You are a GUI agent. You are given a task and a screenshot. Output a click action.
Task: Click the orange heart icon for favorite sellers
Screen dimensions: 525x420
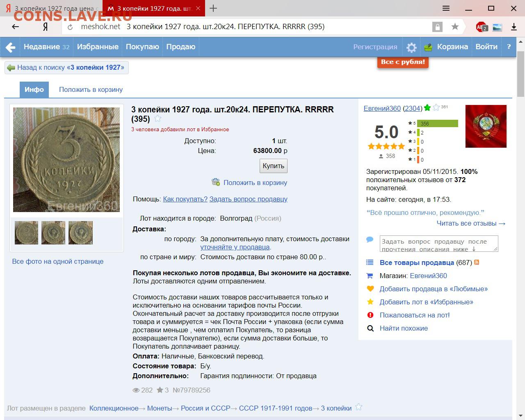pos(370,289)
